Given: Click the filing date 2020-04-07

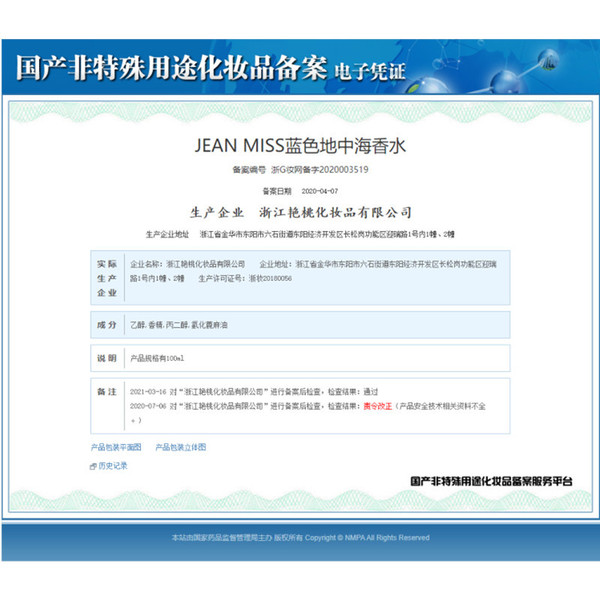Looking at the screenshot, I should point(320,191).
